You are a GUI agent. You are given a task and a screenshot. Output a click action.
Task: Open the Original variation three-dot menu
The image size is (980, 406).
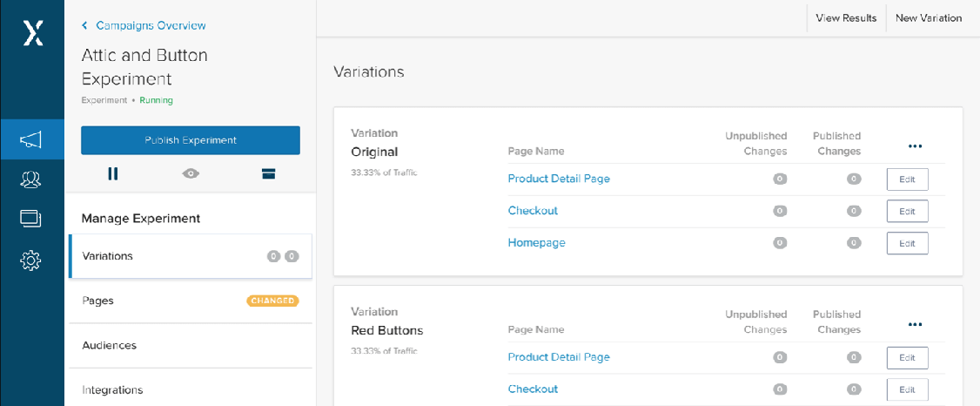pos(915,146)
